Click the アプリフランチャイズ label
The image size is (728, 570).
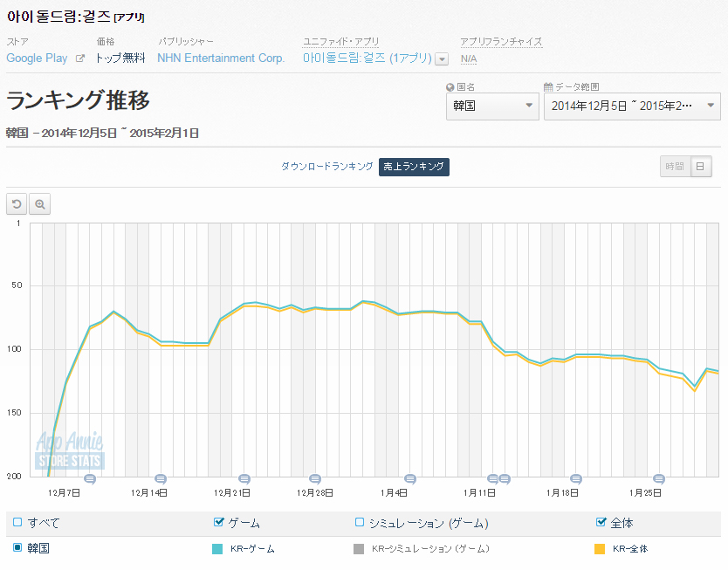(501, 42)
